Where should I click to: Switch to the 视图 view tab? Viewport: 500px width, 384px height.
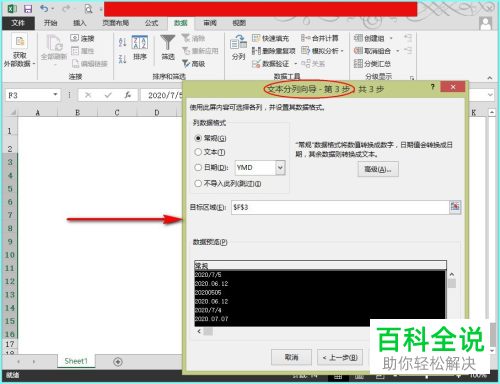(239, 23)
